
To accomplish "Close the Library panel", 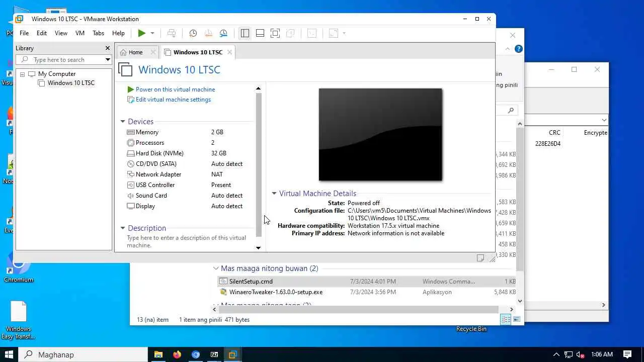I will click(107, 48).
